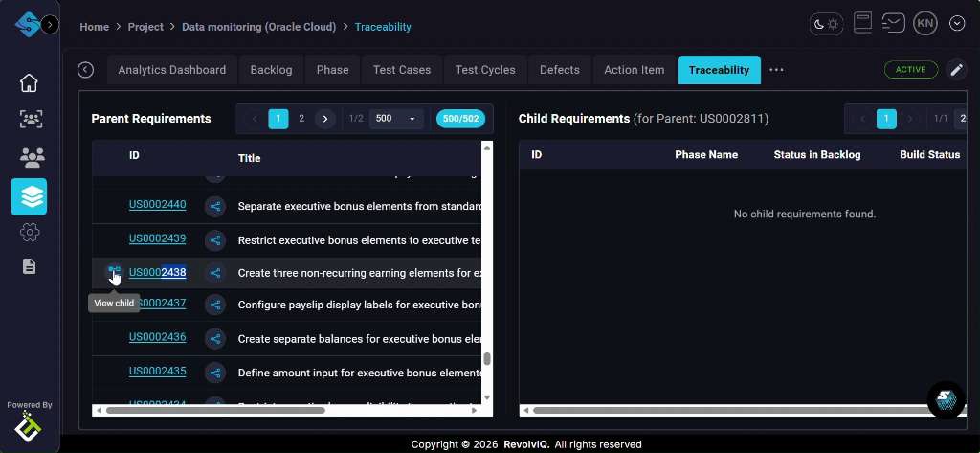Click pencil edit project icon
980x453 pixels.
[955, 70]
